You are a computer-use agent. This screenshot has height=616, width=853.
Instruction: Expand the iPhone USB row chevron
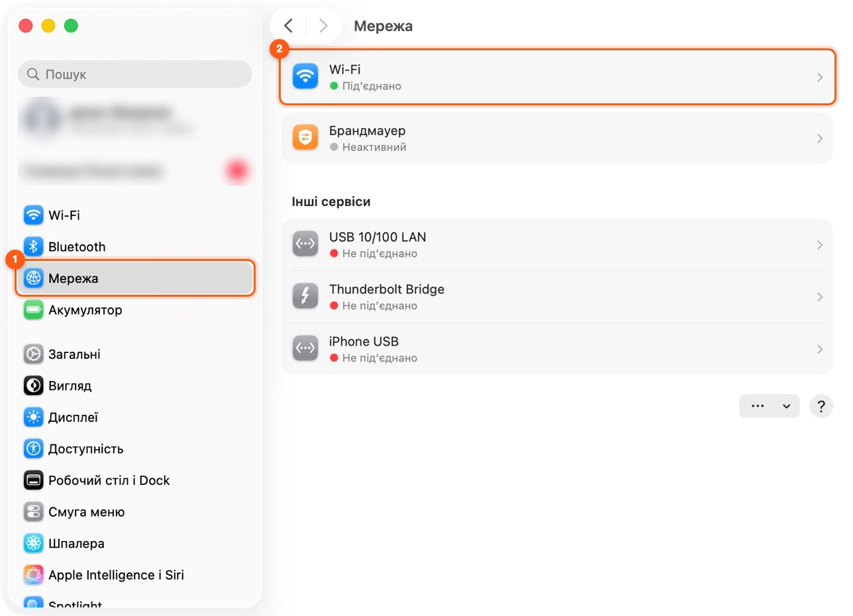[x=820, y=348]
